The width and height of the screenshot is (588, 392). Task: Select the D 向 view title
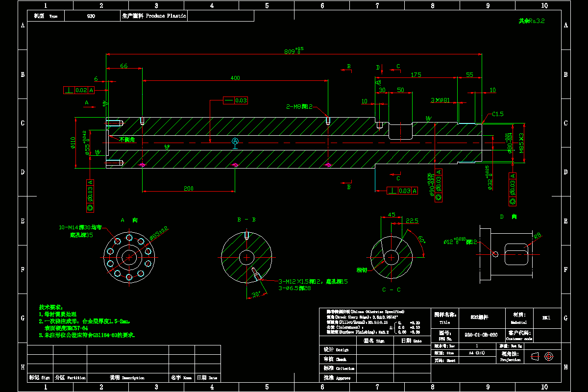(508, 216)
